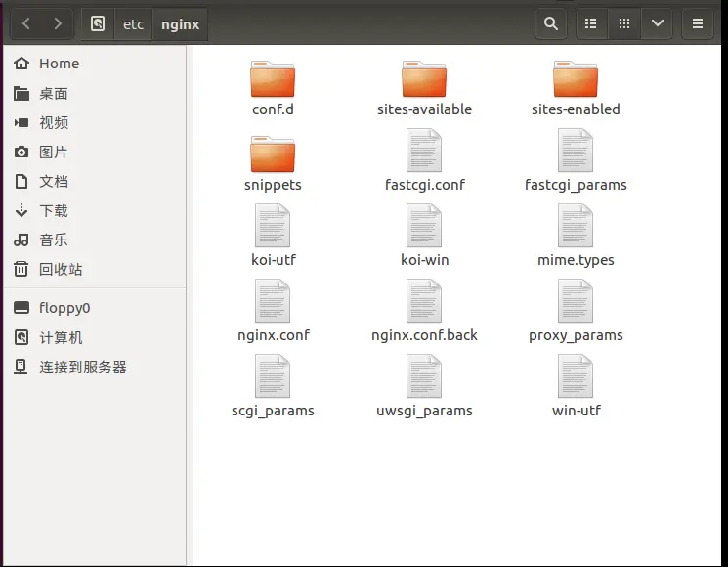This screenshot has height=567, width=728.
Task: Open 音乐 (Music) in the sidebar
Action: pyautogui.click(x=95, y=240)
